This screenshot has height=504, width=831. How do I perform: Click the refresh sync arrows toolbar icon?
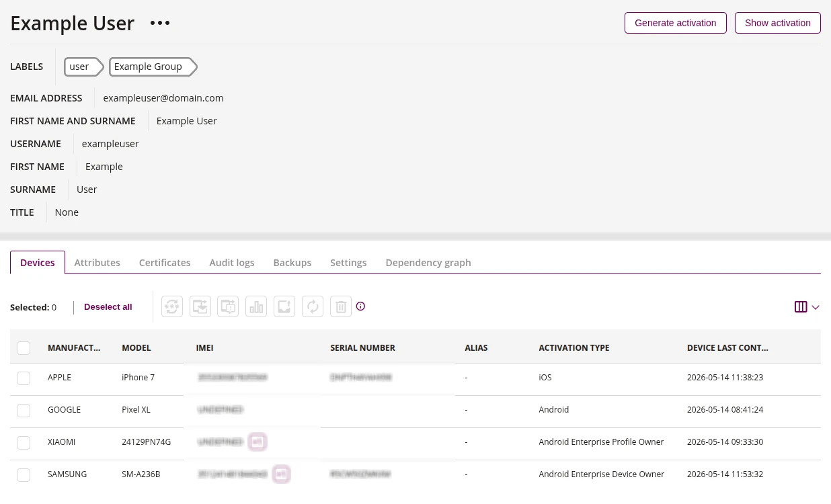click(313, 306)
